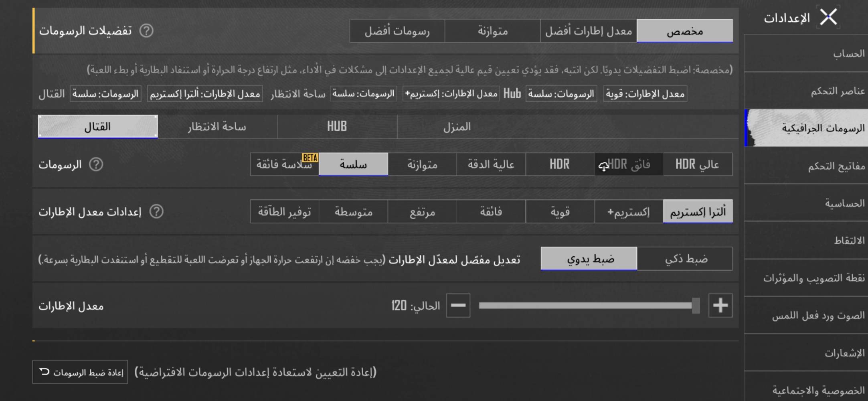Set frame rate to متوسطة

pos(353,211)
